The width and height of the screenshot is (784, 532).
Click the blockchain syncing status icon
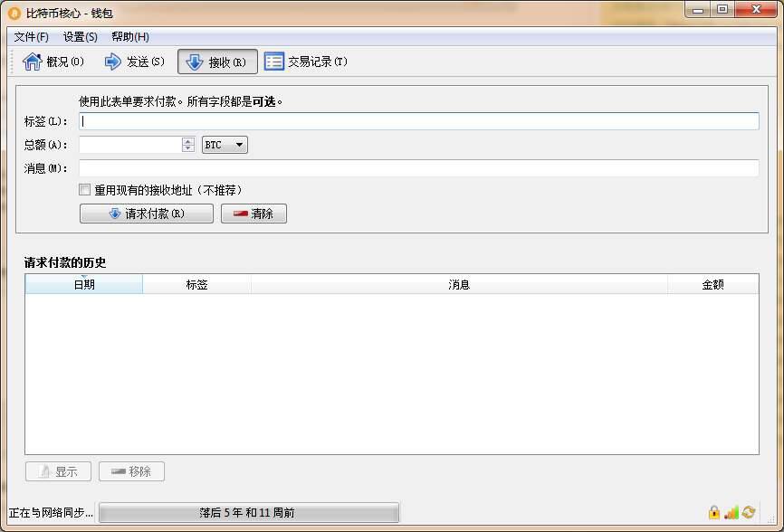point(749,512)
